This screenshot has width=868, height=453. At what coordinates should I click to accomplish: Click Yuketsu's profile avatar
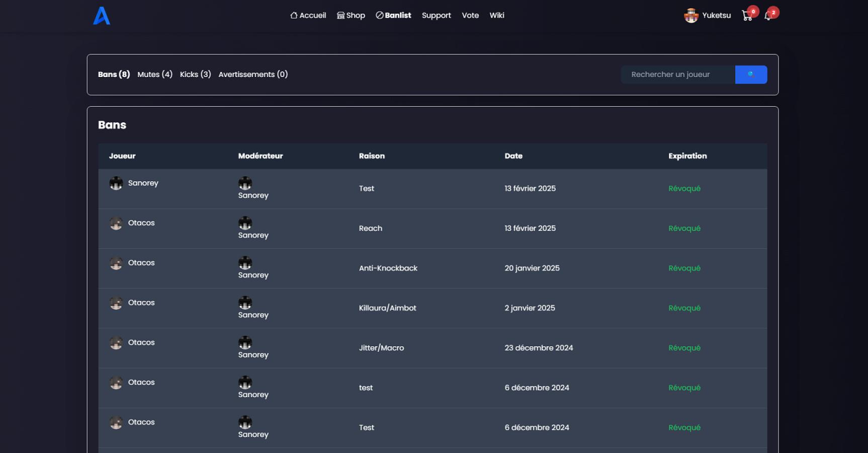(x=691, y=16)
